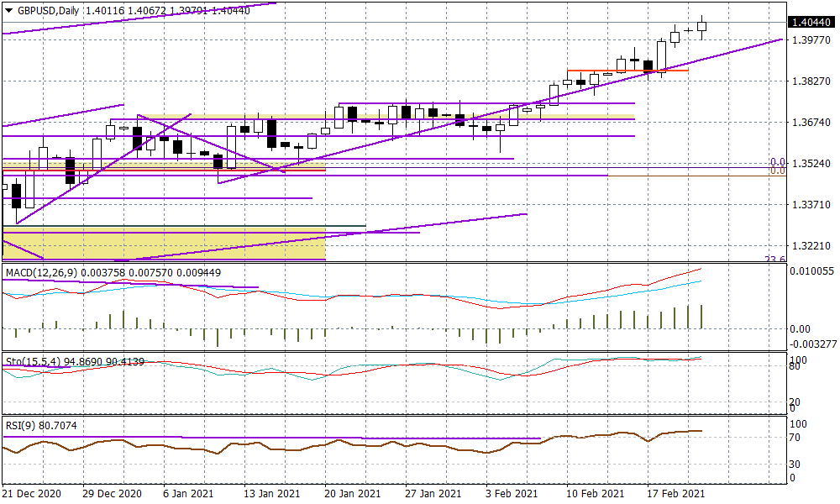This screenshot has width=840, height=504.
Task: Click the -0.003277 MACD scale value
Action: point(813,344)
